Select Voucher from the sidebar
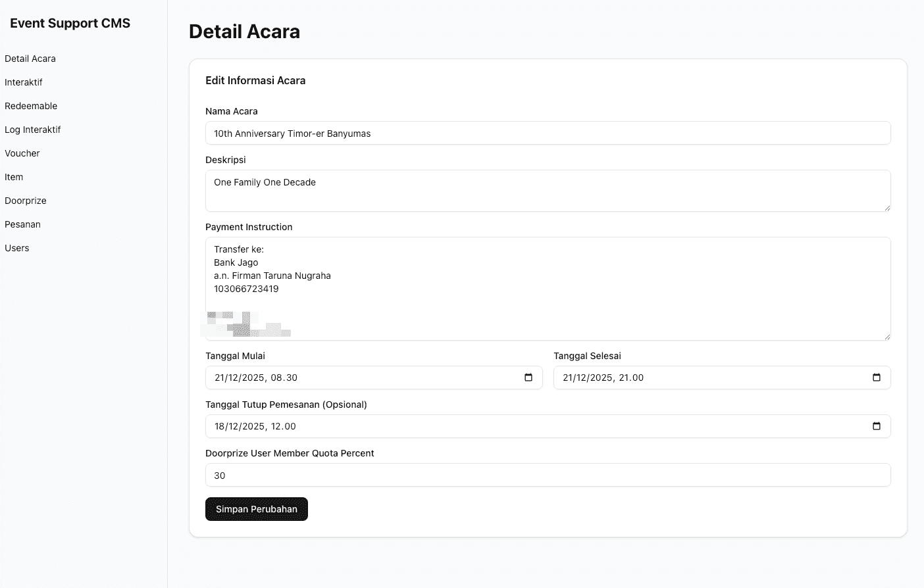The width and height of the screenshot is (924, 588). [x=22, y=153]
